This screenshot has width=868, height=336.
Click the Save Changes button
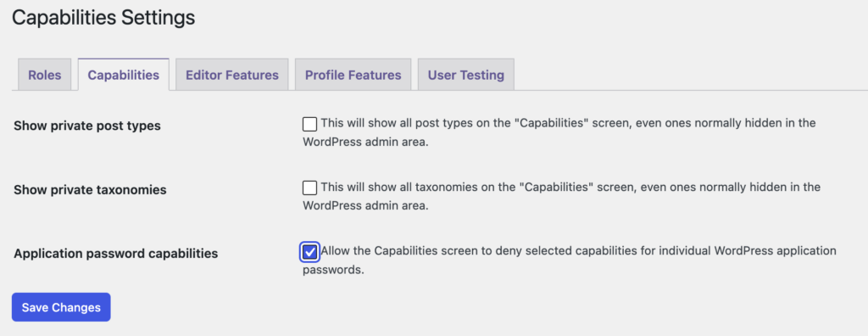[61, 307]
